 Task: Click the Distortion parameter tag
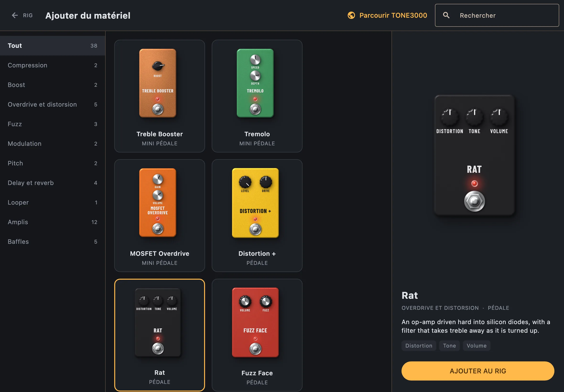click(x=419, y=346)
